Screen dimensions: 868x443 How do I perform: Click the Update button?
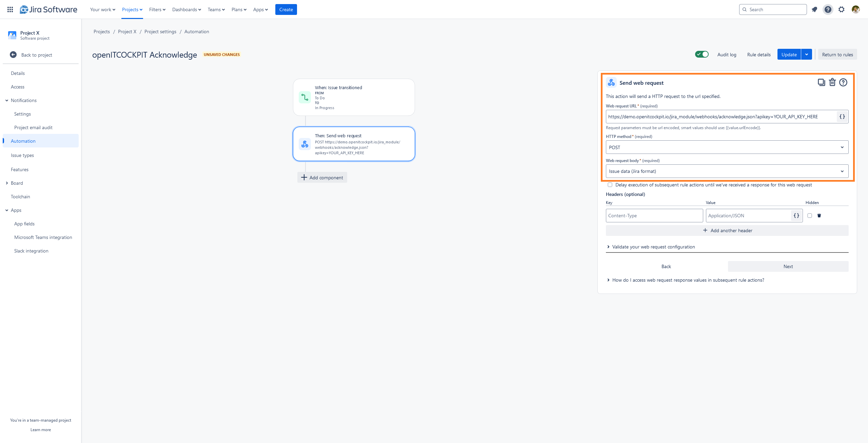click(789, 54)
